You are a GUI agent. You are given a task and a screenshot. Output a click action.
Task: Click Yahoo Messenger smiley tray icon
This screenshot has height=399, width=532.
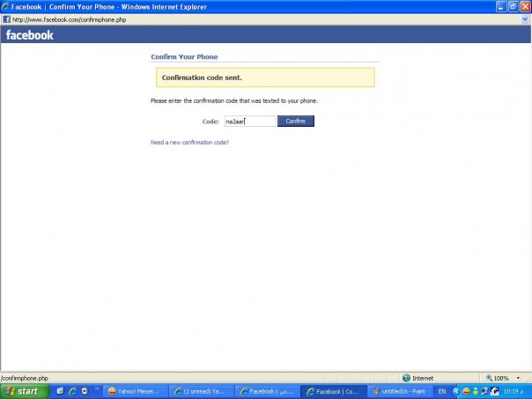tap(466, 391)
